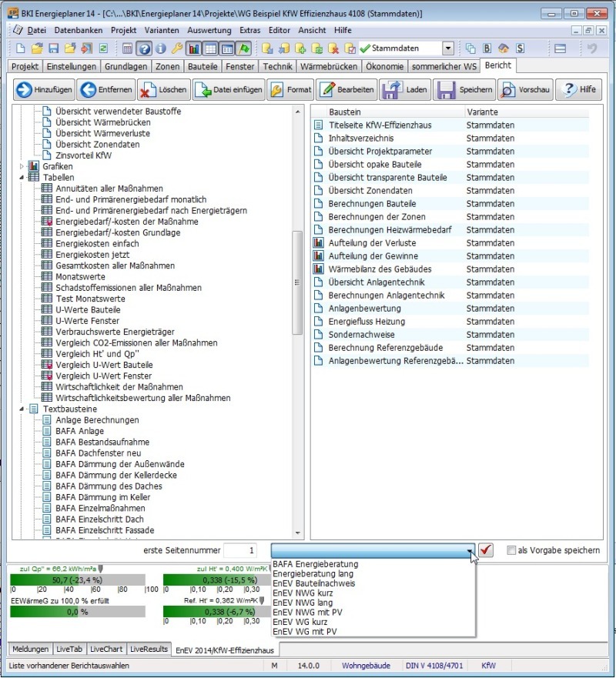Click the Datei einfügen button

point(229,89)
